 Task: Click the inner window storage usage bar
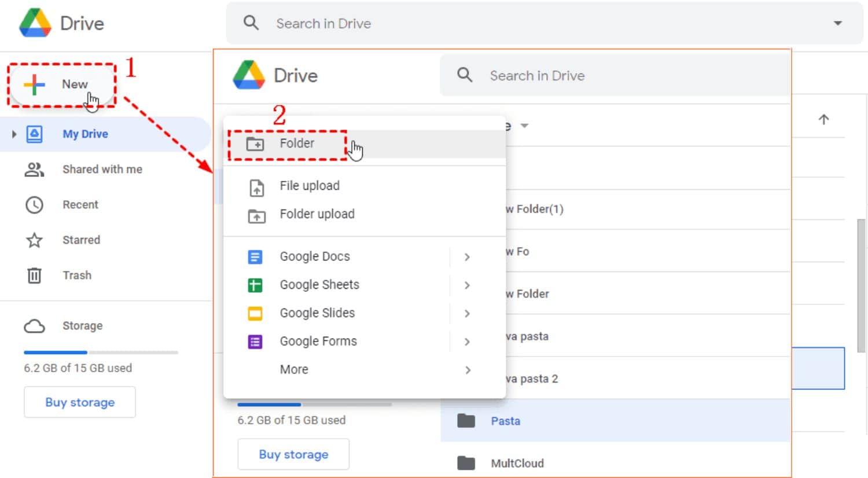(314, 404)
